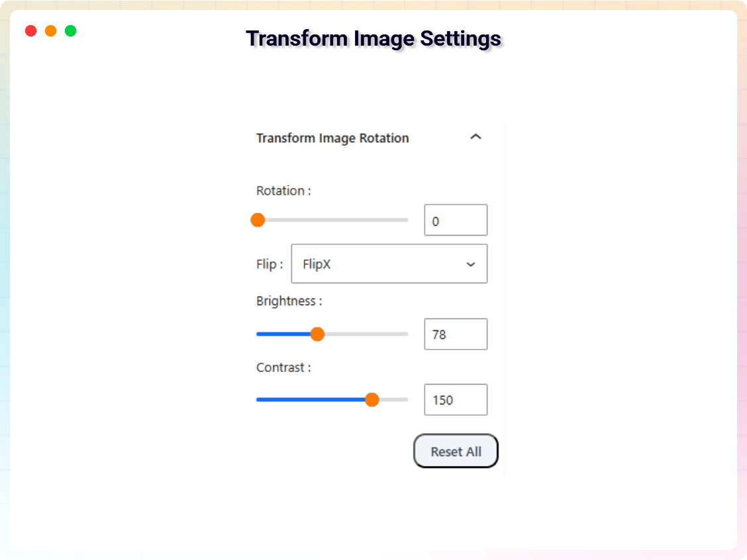Click the Transform Image Rotation header
This screenshot has width=747, height=560.
(x=332, y=138)
